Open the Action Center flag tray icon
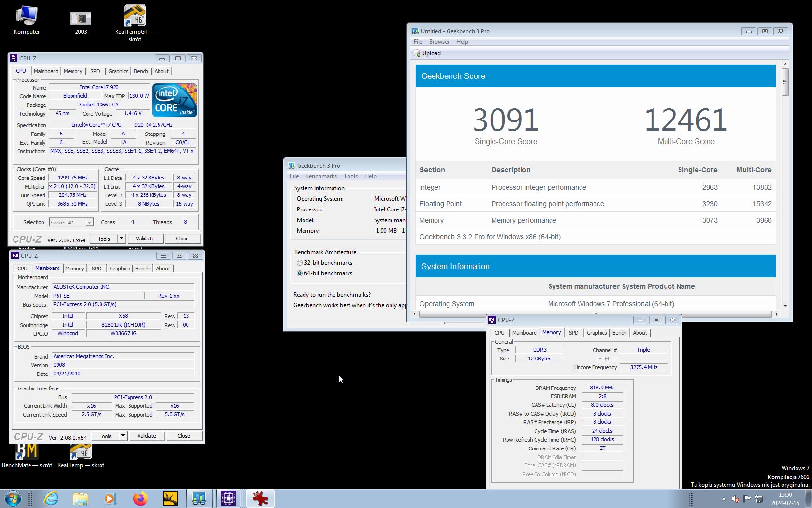This screenshot has height=508, width=812. click(x=747, y=499)
